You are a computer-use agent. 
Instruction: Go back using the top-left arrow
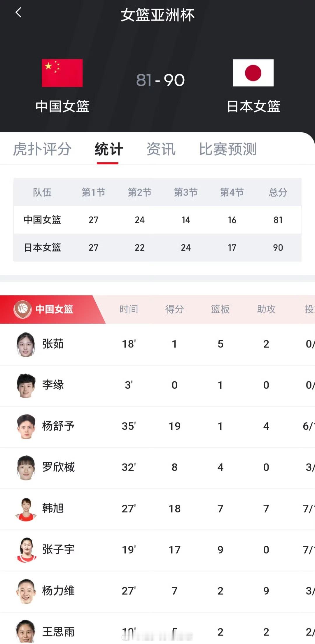pos(18,13)
